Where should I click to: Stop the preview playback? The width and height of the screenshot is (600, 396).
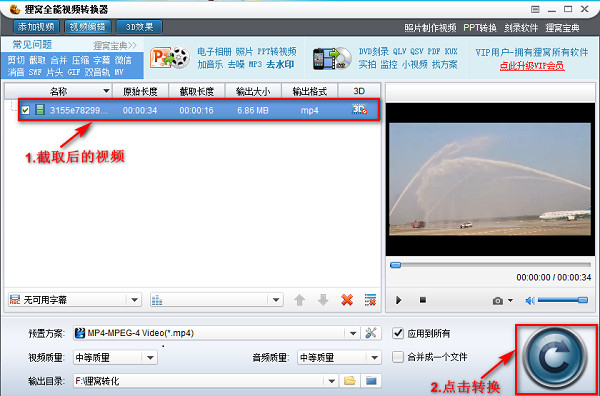[423, 300]
